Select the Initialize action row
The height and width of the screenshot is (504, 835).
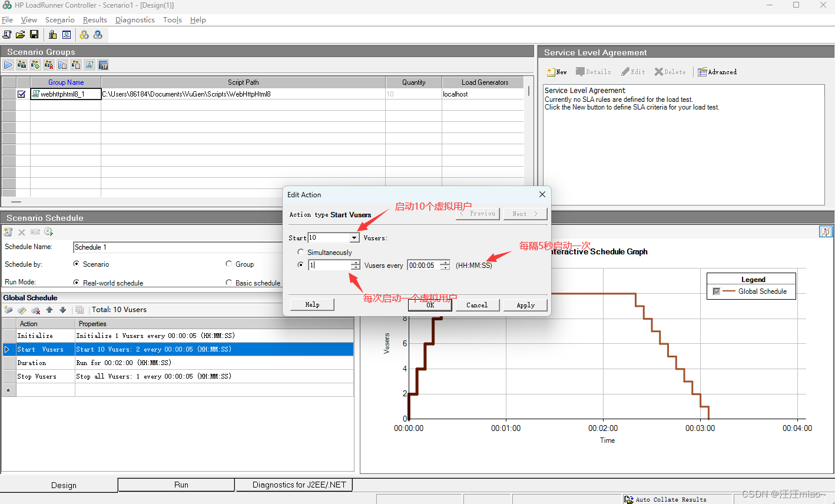click(x=178, y=336)
